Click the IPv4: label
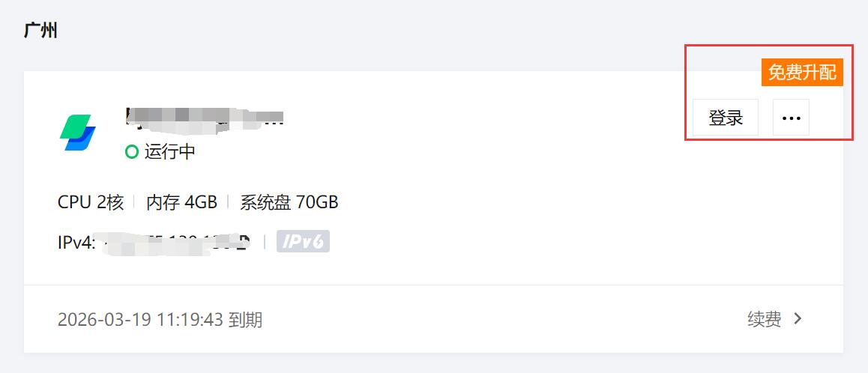 tap(77, 242)
